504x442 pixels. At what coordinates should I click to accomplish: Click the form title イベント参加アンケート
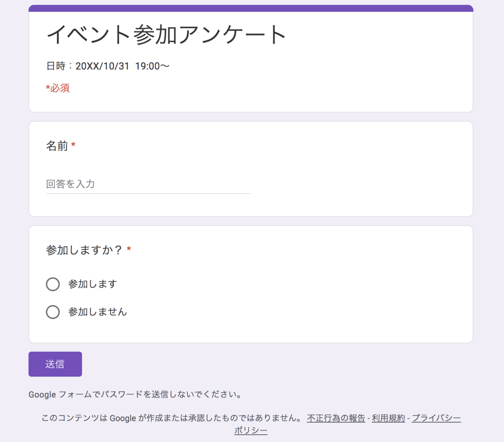[x=166, y=35]
